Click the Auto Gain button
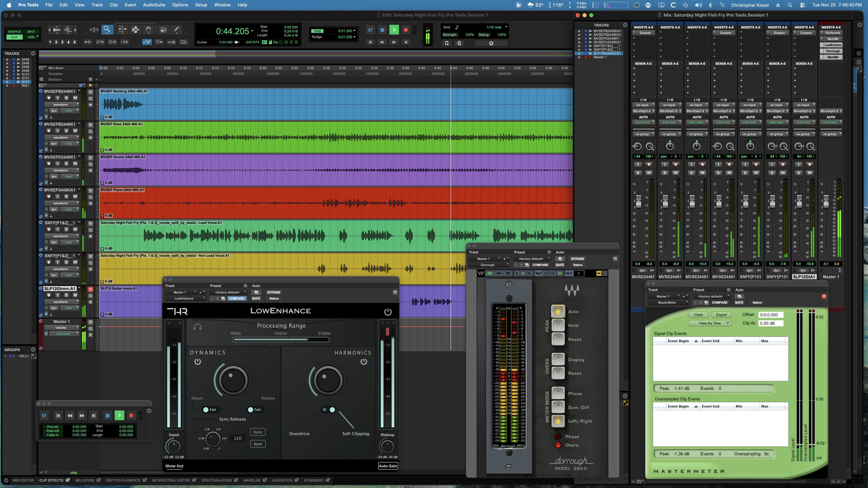 click(x=388, y=466)
